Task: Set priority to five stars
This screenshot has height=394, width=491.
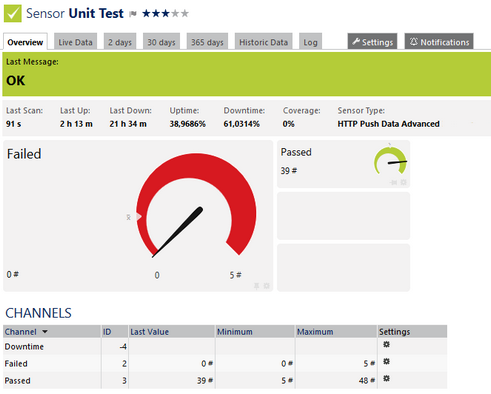Action: [184, 13]
